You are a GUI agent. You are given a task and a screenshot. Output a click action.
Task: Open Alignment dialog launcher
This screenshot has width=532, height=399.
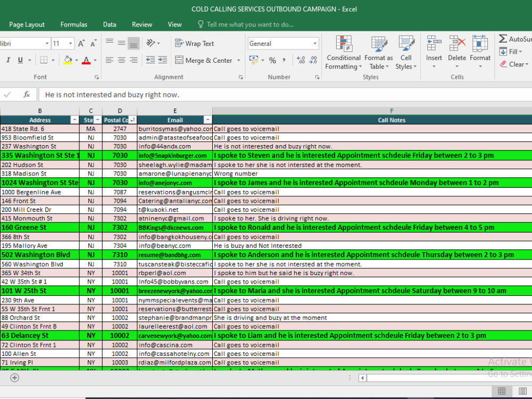(240, 77)
